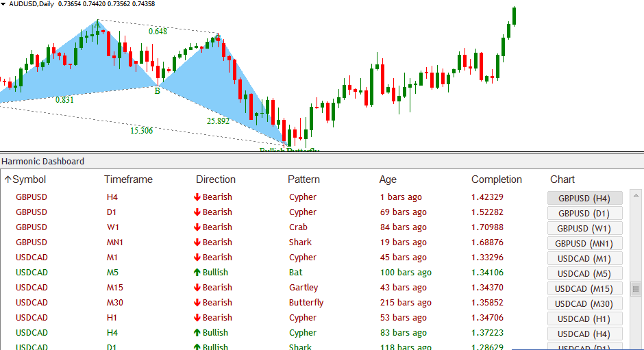Open the GBPUSD (MN1) chart button
This screenshot has width=644, height=350.
coord(584,243)
